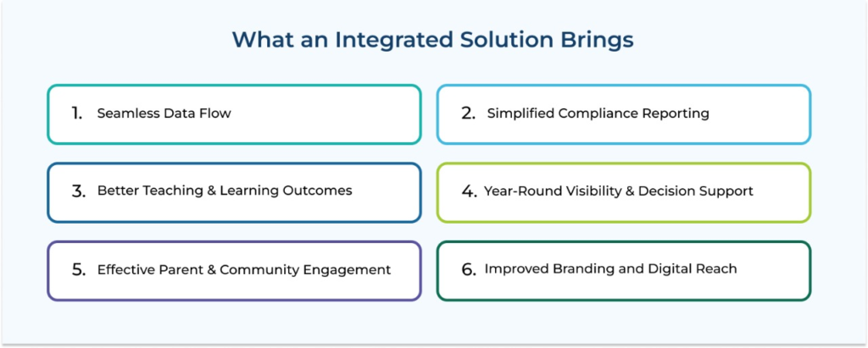868x348 pixels.
Task: Click "Effective Parent & Community Engagement" text
Action: coord(244,270)
